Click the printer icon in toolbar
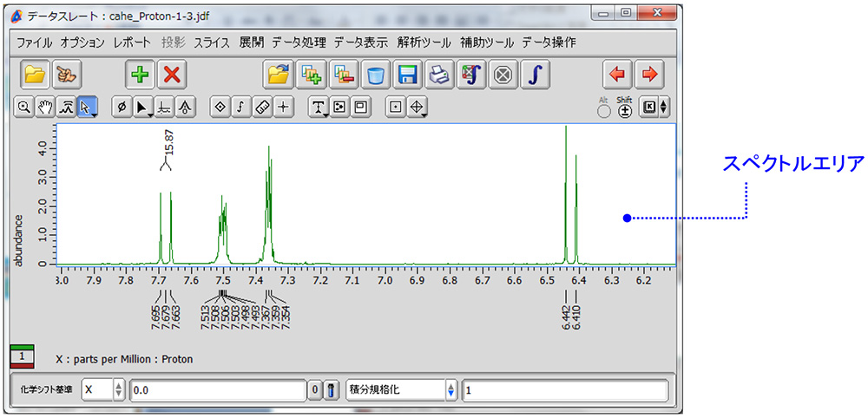This screenshot has width=868, height=418. pos(440,75)
